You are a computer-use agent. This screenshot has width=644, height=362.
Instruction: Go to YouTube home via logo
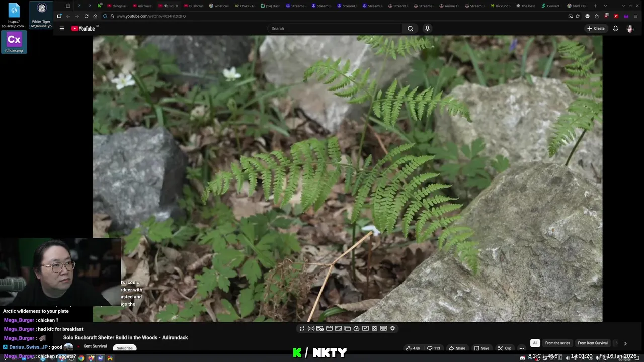click(83, 29)
